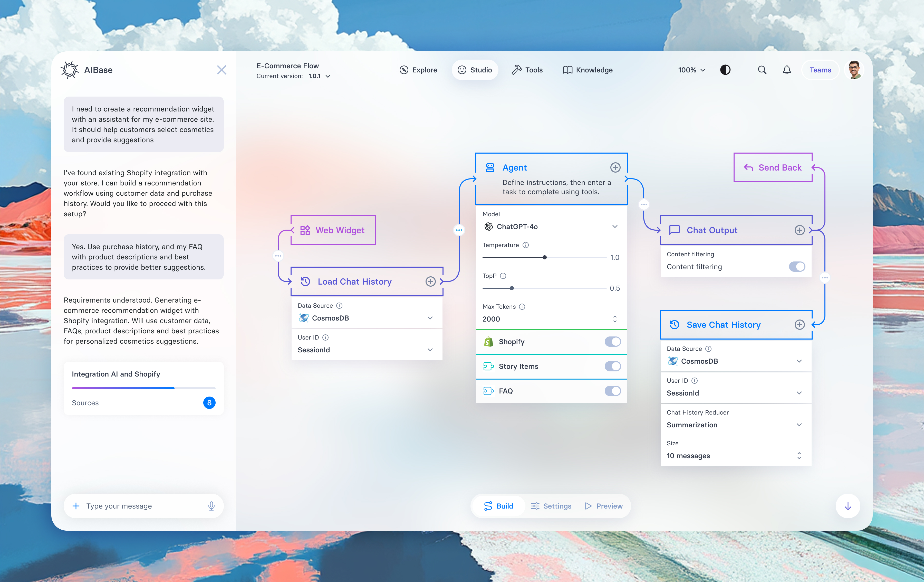
Task: Select the Preview tab
Action: click(x=604, y=506)
